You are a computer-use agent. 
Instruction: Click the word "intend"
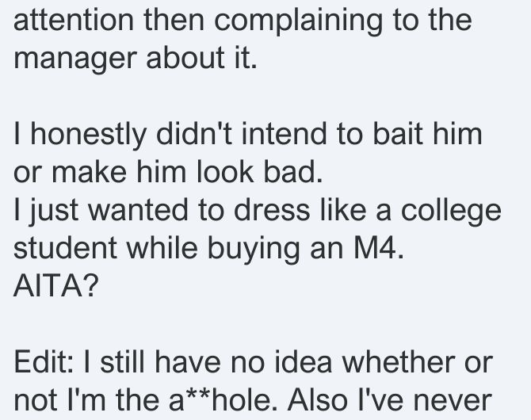285,133
